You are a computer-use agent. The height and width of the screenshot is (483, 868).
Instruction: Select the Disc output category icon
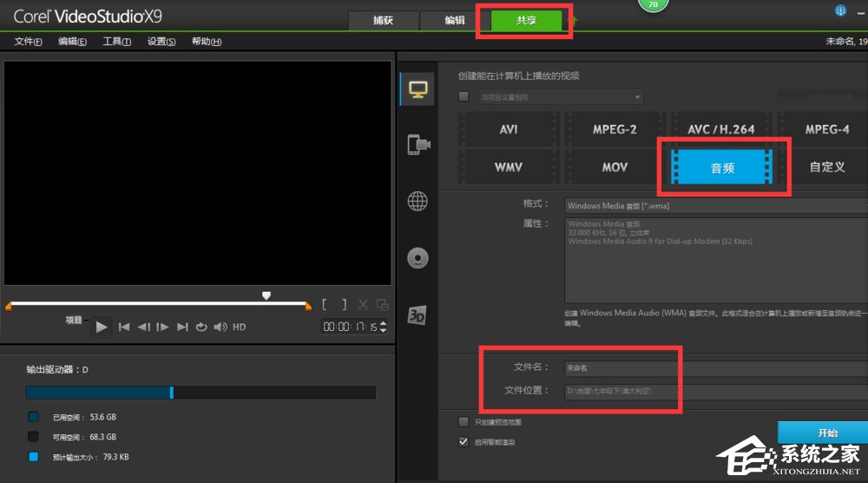point(418,258)
